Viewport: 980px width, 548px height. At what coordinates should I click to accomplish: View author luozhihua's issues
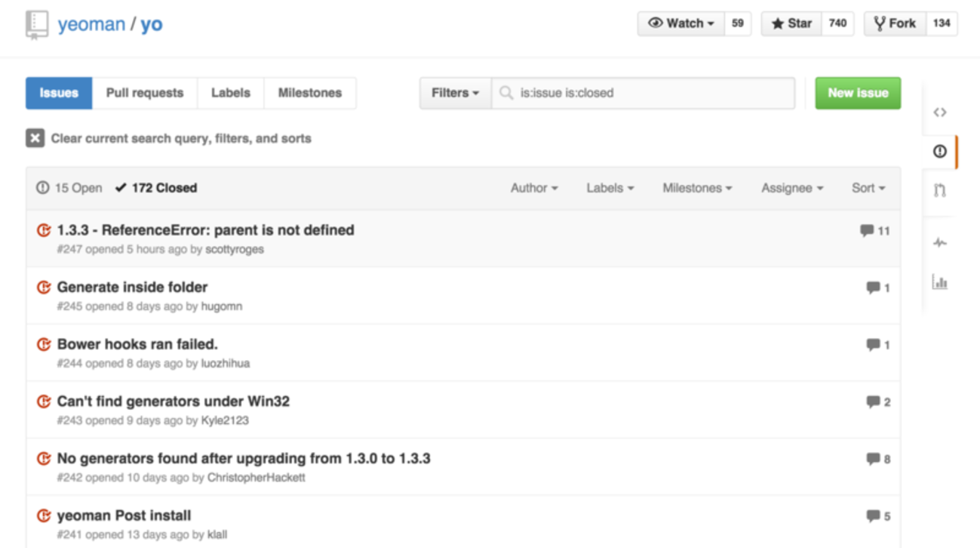(226, 363)
